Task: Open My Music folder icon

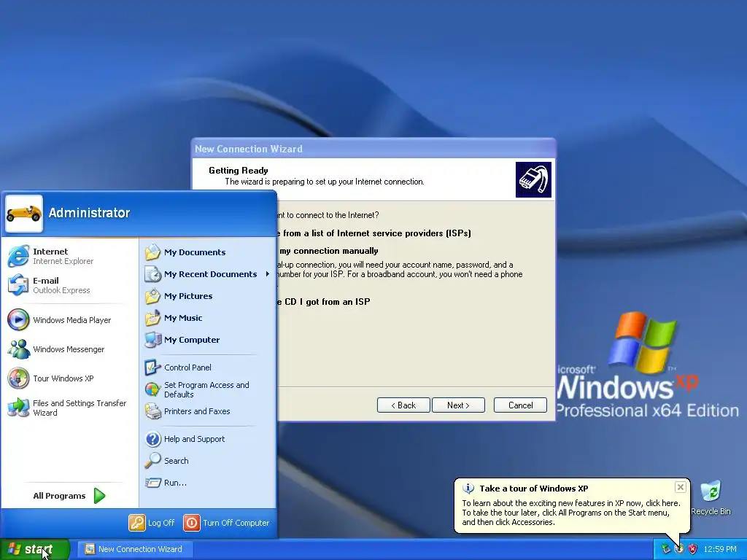Action: (153, 318)
